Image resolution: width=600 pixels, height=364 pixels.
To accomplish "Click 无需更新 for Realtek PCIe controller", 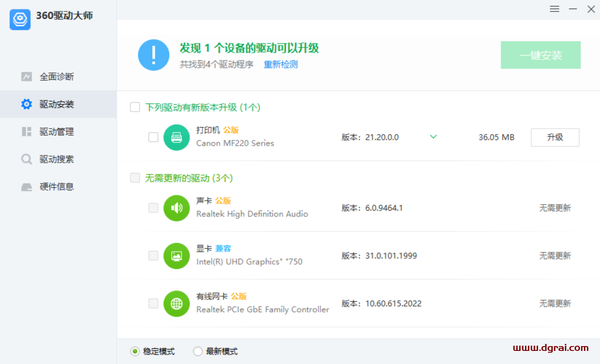I will click(x=555, y=304).
